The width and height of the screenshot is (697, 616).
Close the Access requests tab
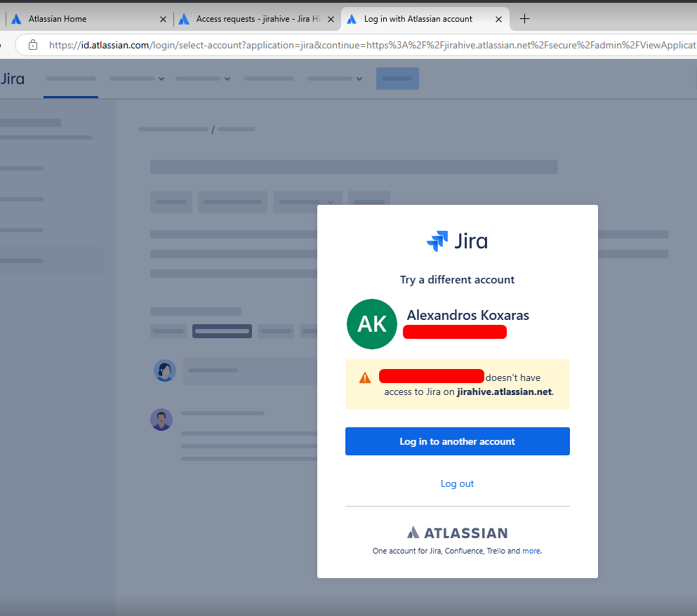click(331, 19)
